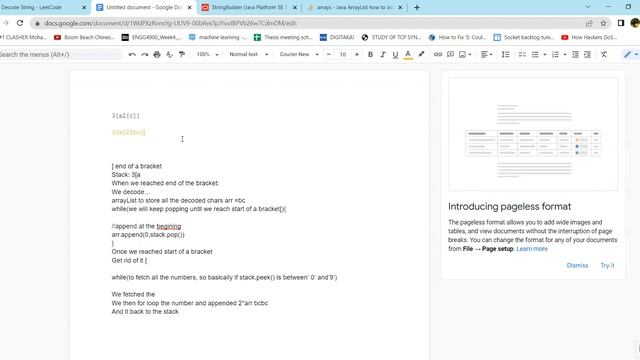Image resolution: width=640 pixels, height=360 pixels.
Task: Share this page icon in address bar
Action: [x=589, y=23]
